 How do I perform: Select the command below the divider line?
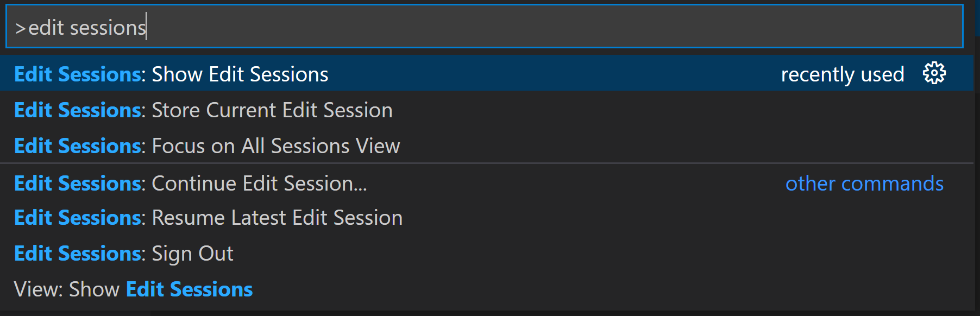pyautogui.click(x=217, y=184)
